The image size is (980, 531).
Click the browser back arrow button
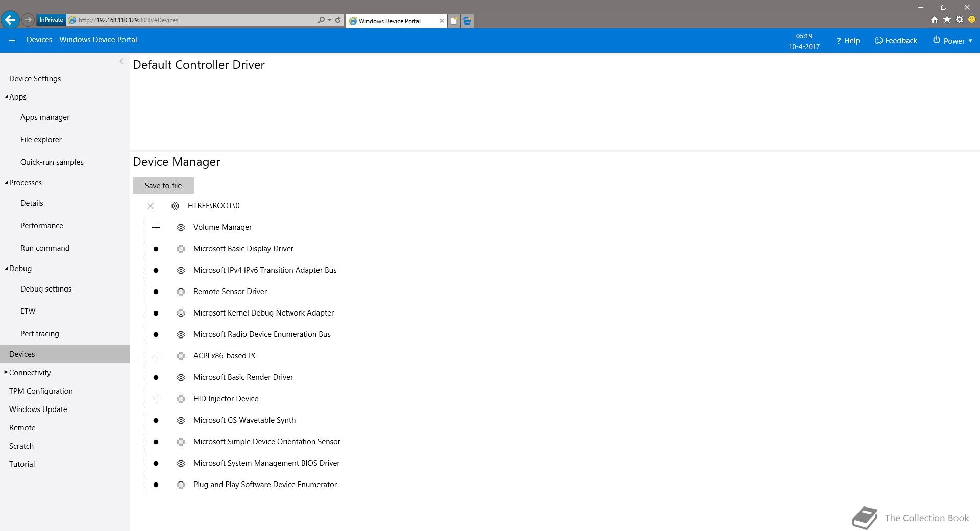pyautogui.click(x=10, y=20)
